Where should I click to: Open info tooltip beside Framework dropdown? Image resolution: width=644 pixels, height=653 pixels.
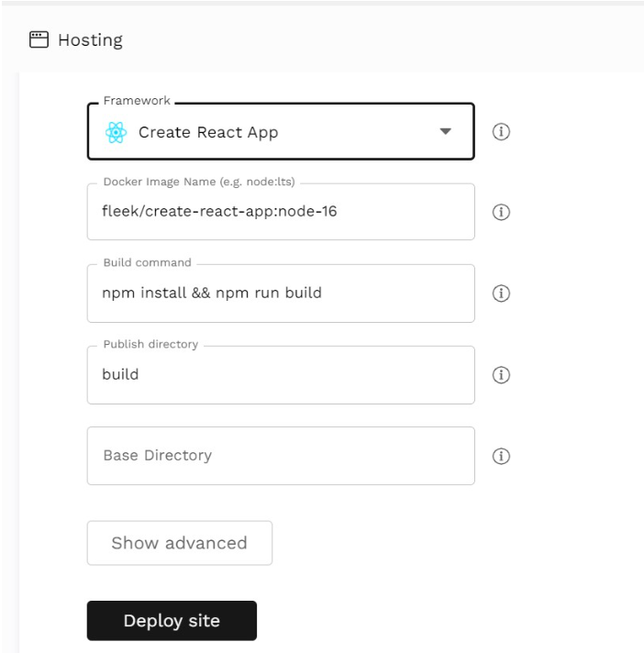(x=501, y=131)
